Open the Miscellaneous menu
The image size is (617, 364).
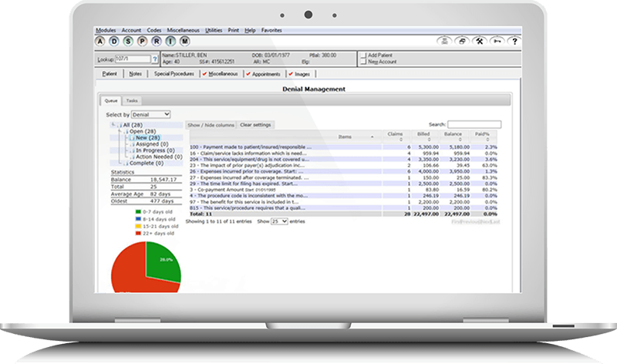183,30
